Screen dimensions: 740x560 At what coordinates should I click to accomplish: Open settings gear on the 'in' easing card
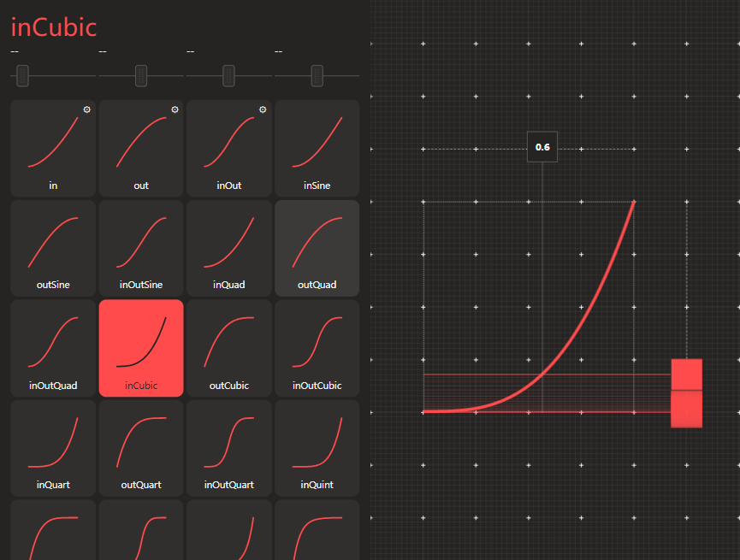[x=87, y=109]
